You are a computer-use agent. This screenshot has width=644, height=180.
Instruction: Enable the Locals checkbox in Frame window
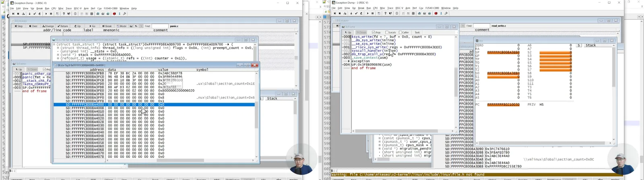click(387, 32)
